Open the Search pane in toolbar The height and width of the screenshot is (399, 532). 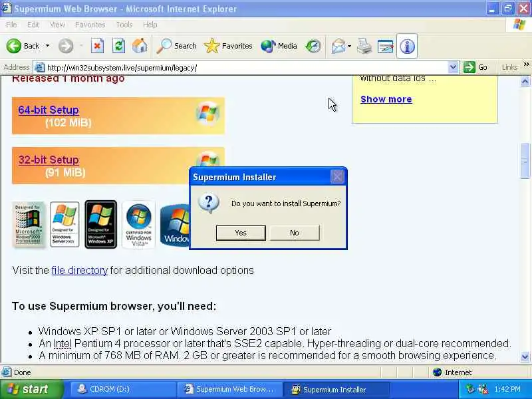[x=176, y=46]
